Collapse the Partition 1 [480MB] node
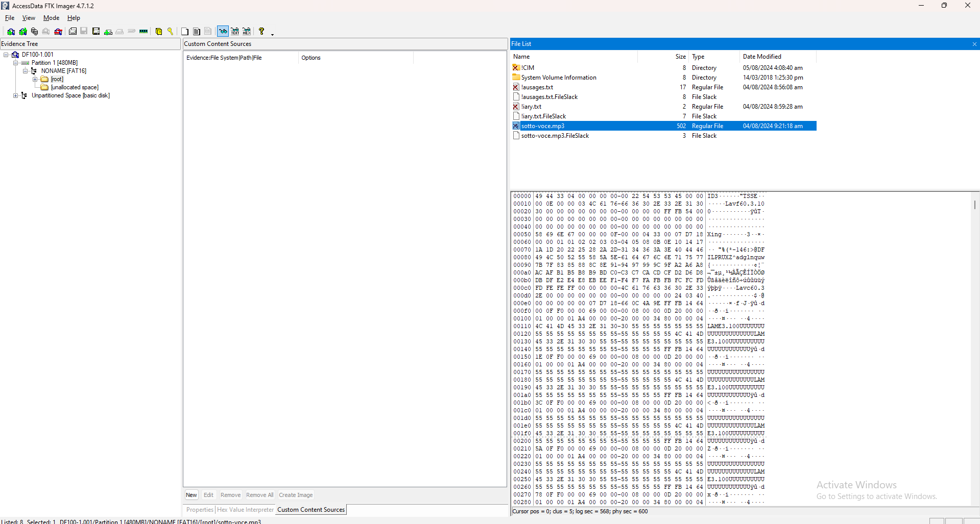Image resolution: width=980 pixels, height=524 pixels. coord(15,63)
